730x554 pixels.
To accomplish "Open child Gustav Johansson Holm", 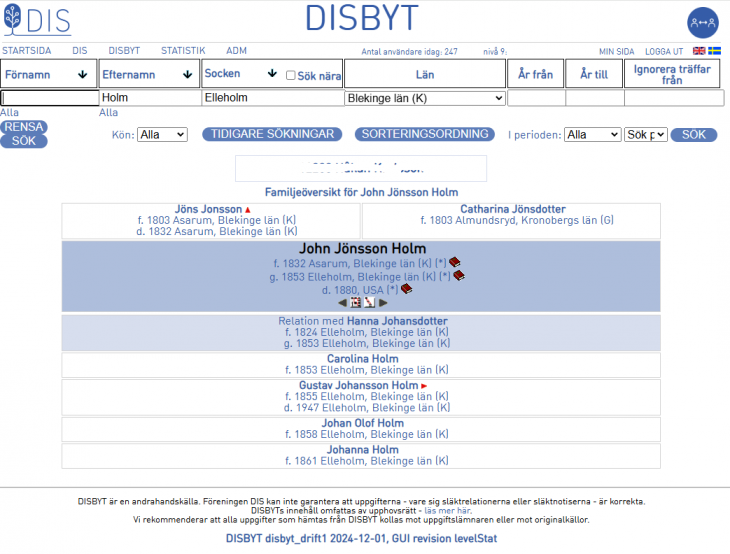I will point(358,385).
